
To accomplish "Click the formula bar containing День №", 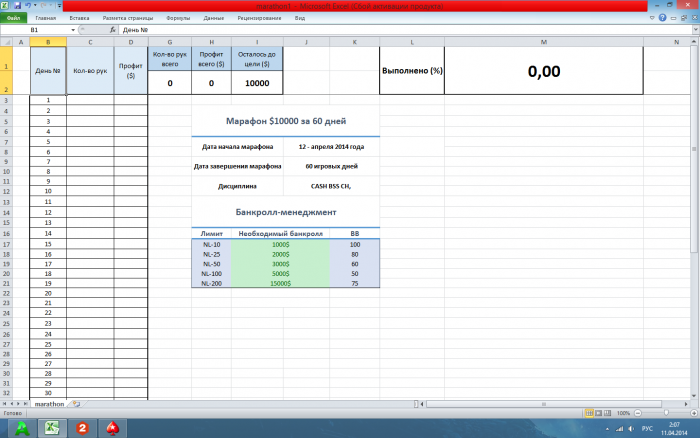I will [405, 30].
